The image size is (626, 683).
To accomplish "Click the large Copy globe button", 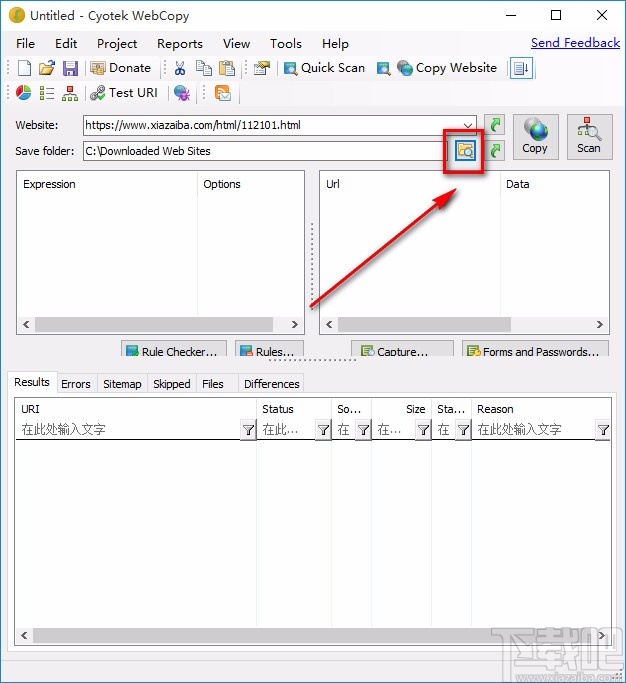I will point(535,137).
